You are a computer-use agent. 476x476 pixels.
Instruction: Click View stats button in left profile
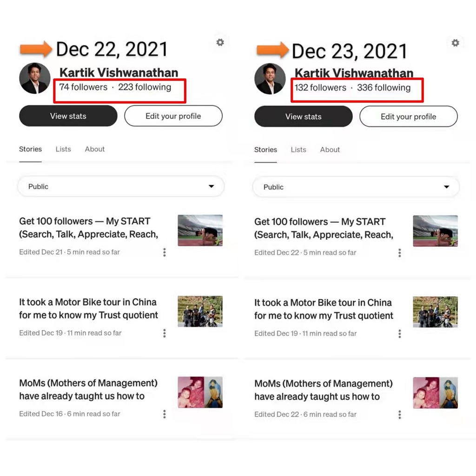68,116
